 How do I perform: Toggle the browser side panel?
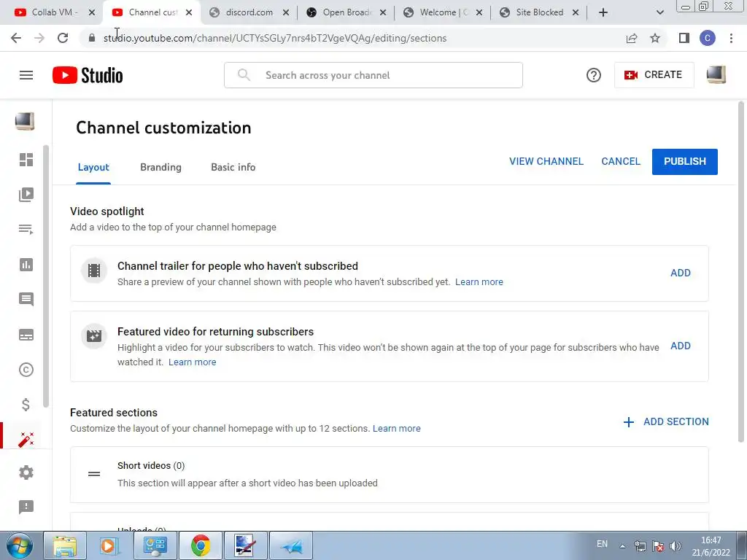click(x=684, y=38)
